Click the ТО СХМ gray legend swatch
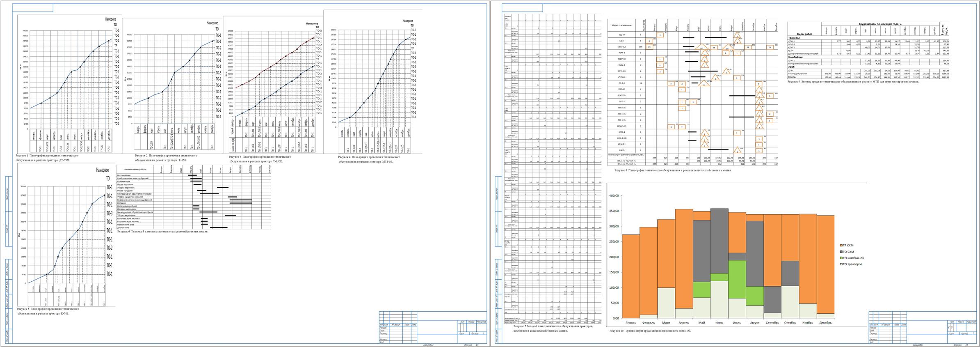 click(x=841, y=251)
